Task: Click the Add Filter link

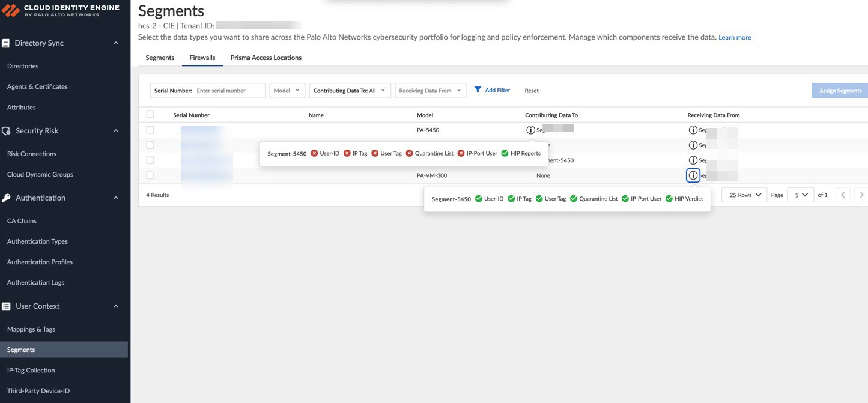Action: pyautogui.click(x=497, y=90)
